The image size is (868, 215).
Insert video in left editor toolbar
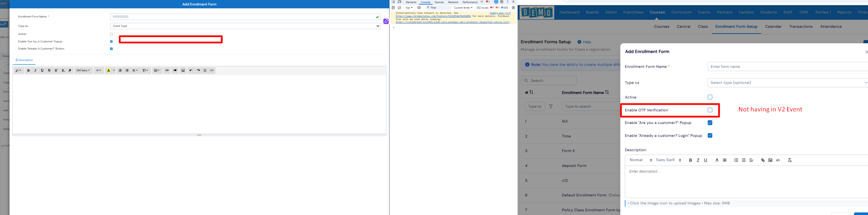click(175, 70)
